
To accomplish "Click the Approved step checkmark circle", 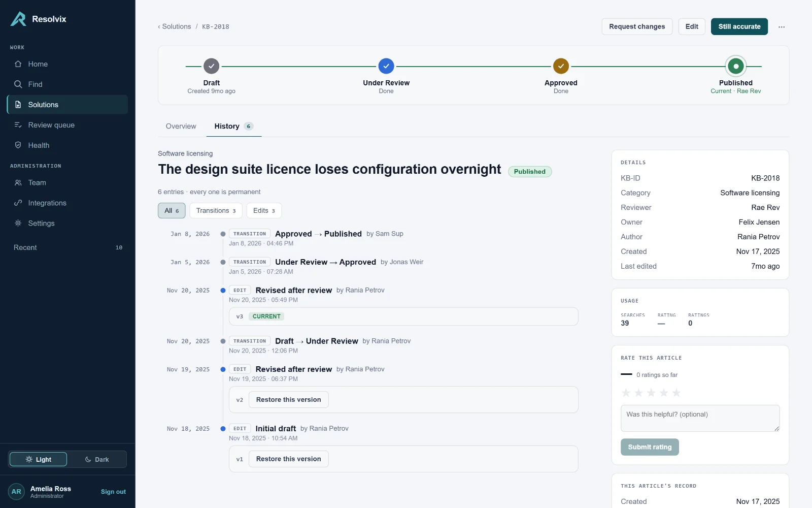I will tap(561, 66).
